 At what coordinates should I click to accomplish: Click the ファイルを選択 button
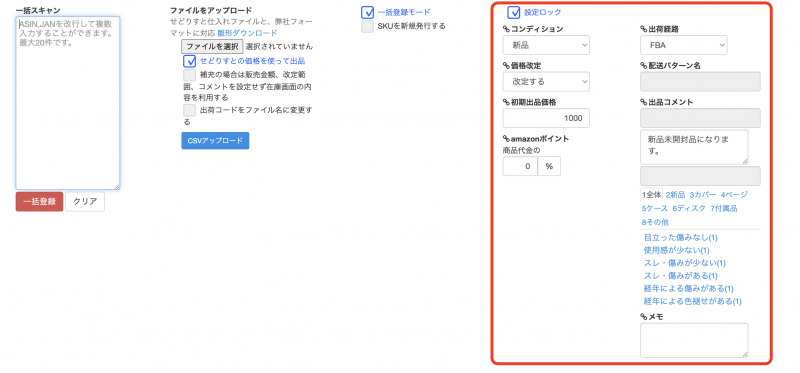tap(212, 46)
